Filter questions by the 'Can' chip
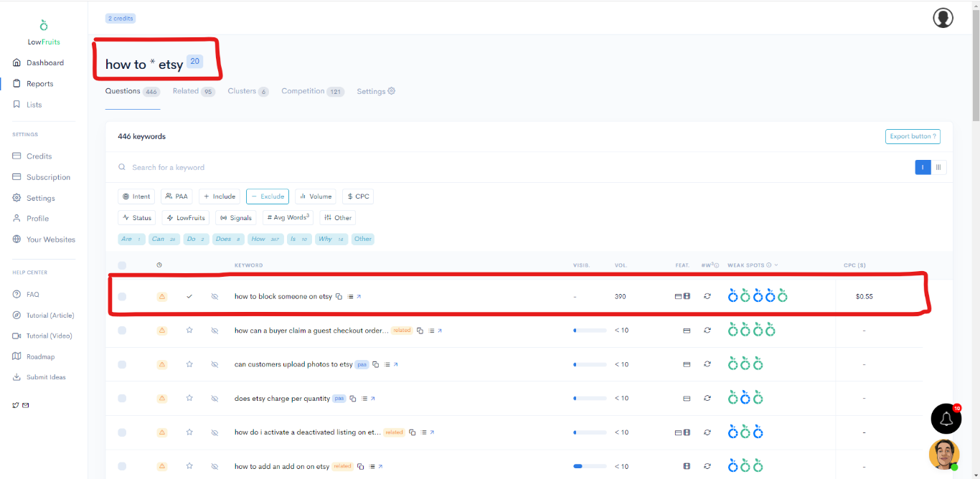Image resolution: width=980 pixels, height=479 pixels. (x=164, y=239)
